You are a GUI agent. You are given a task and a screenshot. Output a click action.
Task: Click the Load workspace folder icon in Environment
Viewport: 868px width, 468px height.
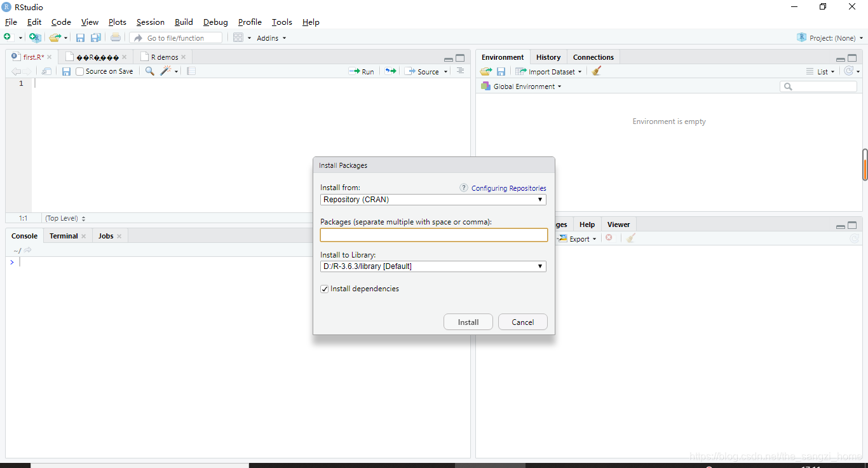point(486,71)
